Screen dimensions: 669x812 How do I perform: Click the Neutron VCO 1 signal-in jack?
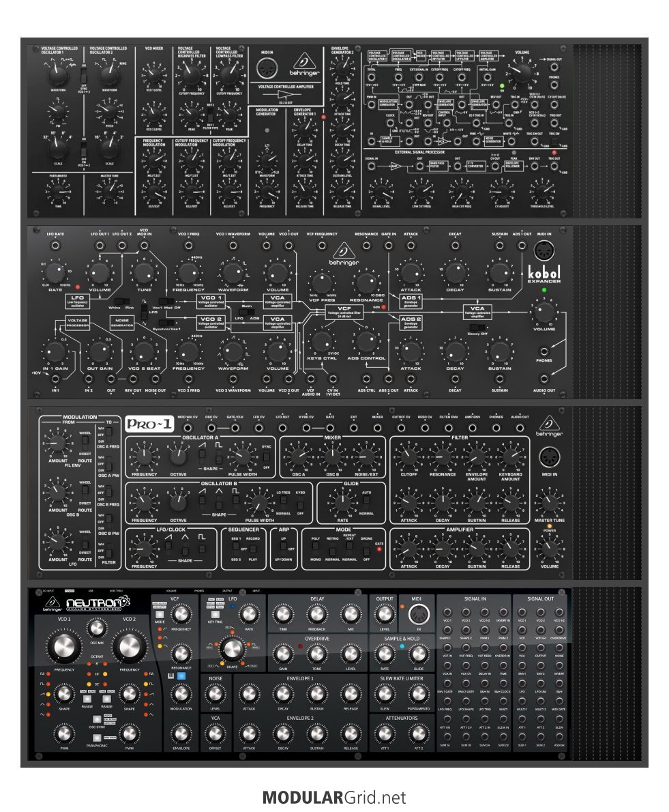[x=447, y=612]
